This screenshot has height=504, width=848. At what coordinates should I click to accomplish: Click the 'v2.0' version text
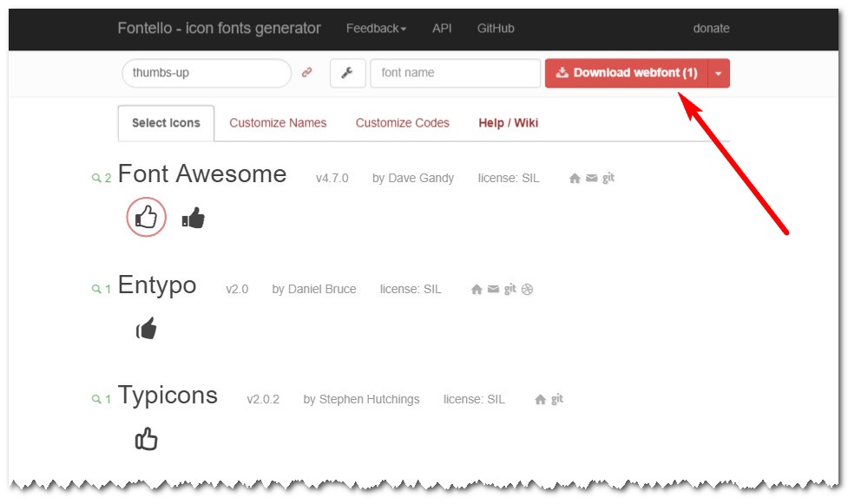[237, 290]
